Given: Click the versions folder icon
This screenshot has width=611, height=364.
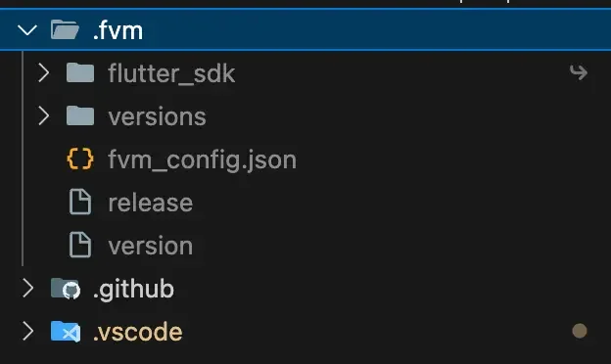Looking at the screenshot, I should (x=80, y=115).
